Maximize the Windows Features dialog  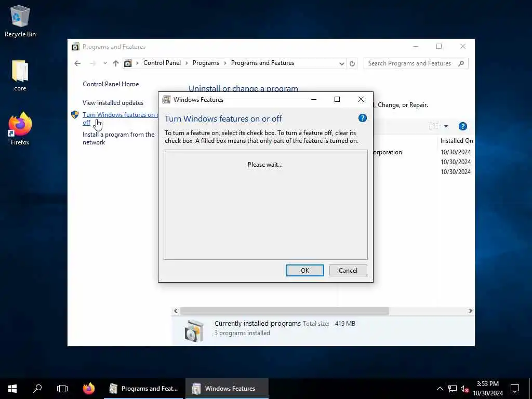tap(337, 99)
